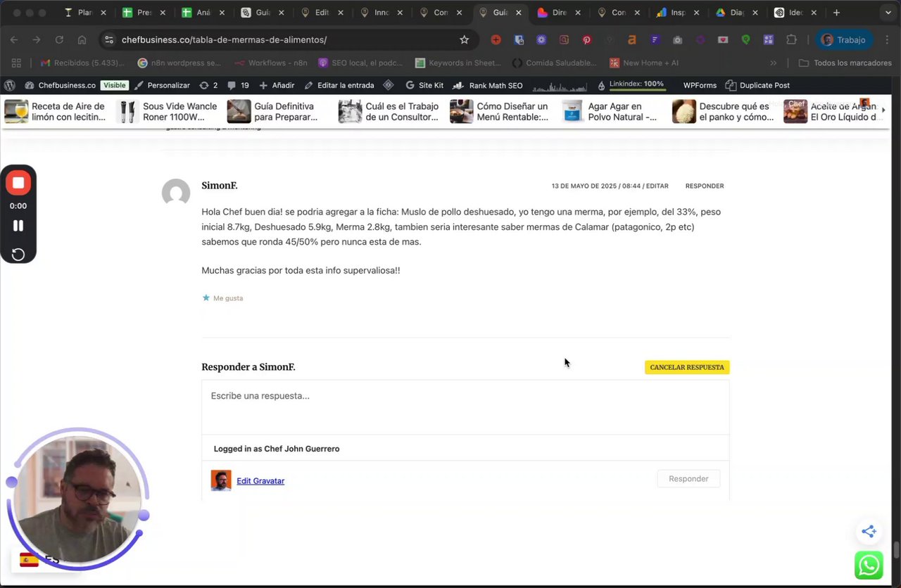This screenshot has width=901, height=588.
Task: Open the Edit Gravatar link
Action: [260, 481]
